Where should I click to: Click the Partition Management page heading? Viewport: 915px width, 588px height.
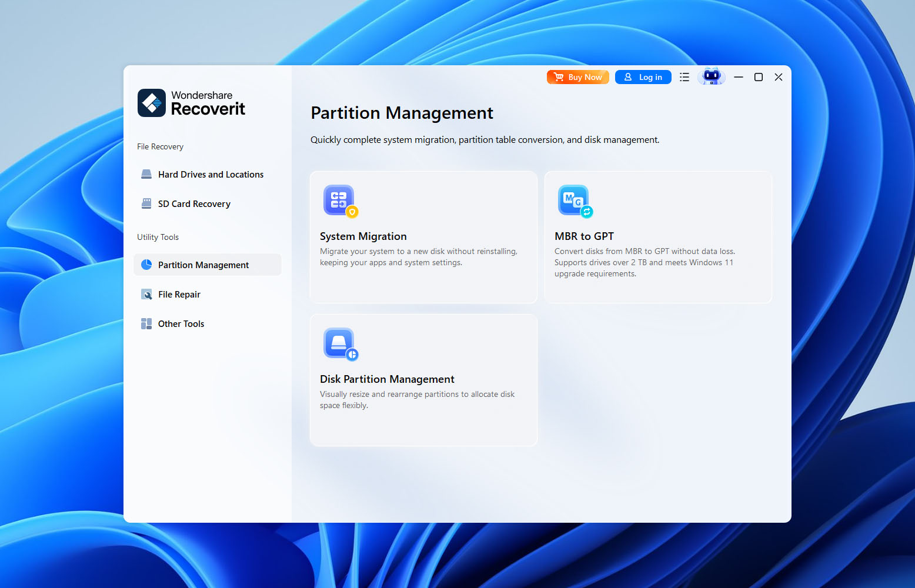402,113
